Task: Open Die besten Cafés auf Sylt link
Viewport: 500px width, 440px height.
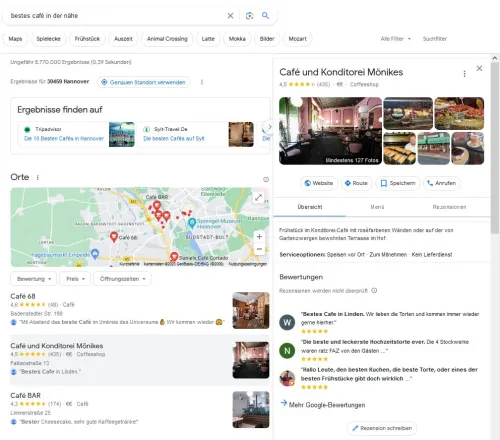Action: click(174, 138)
